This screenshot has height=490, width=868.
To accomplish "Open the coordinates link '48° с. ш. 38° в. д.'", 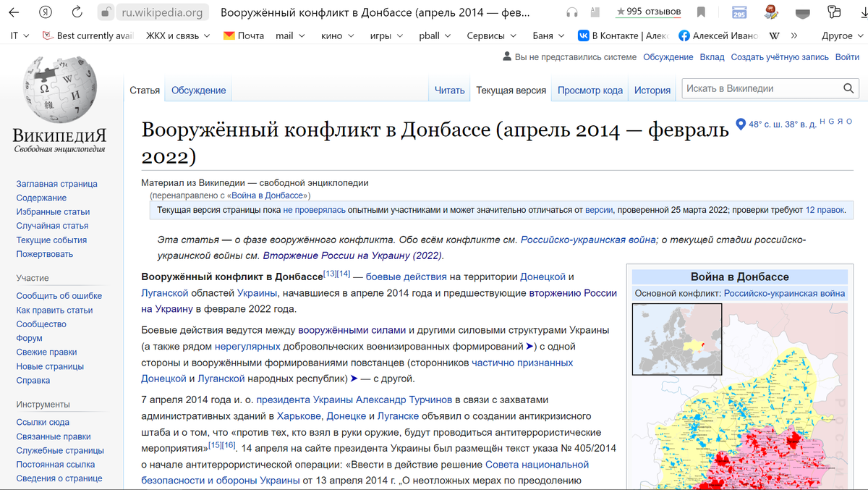I will pos(783,124).
